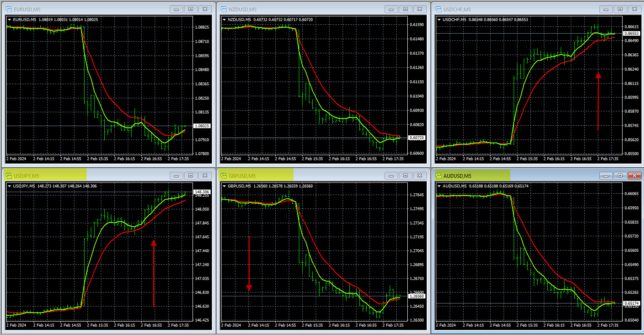
Task: Restore the USDCHF chart window size
Action: (620, 9)
